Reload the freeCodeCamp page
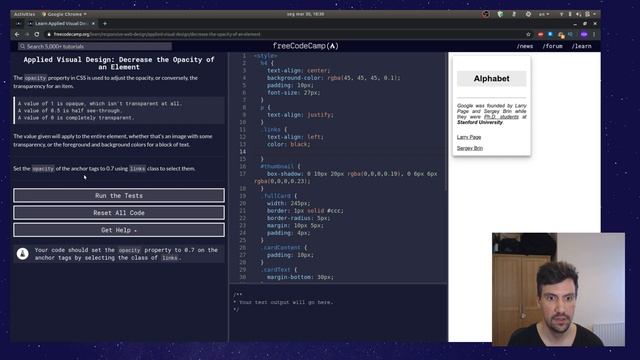 tap(37, 34)
